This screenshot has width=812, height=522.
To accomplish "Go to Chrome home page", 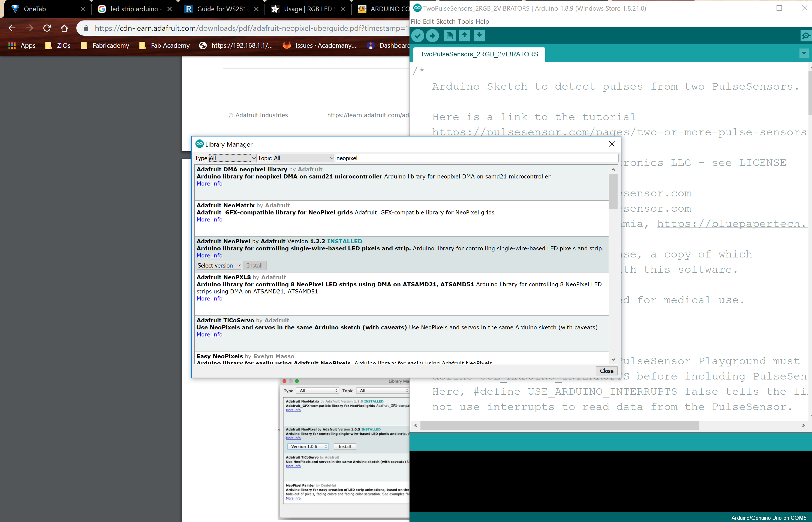I will tap(64, 28).
